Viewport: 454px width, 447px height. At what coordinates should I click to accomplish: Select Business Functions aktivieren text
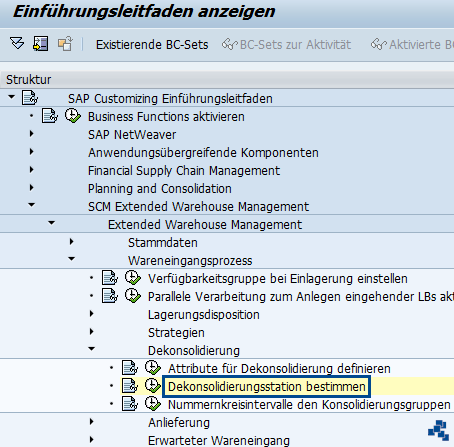[166, 117]
